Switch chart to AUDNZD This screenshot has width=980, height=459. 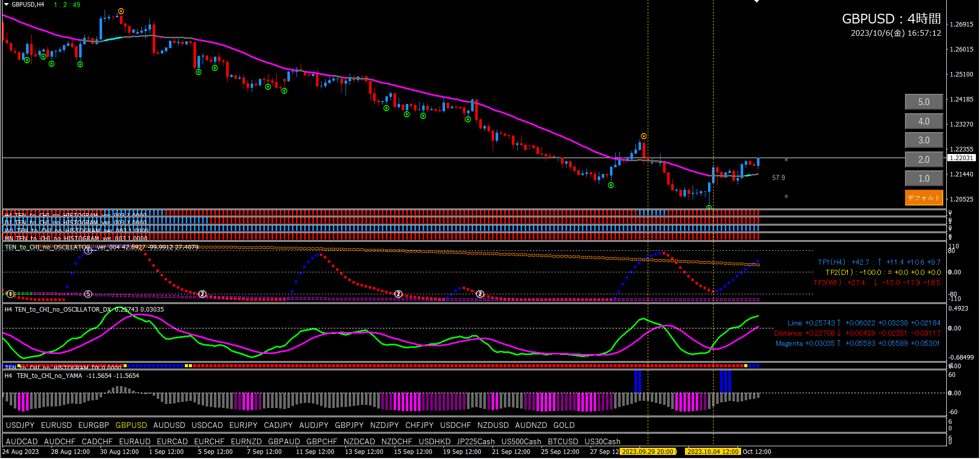coord(531,425)
